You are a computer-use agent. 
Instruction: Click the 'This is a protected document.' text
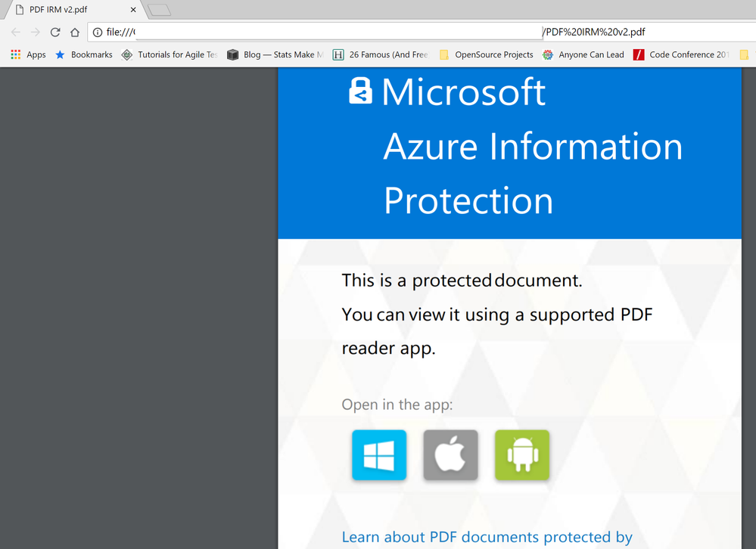(462, 281)
